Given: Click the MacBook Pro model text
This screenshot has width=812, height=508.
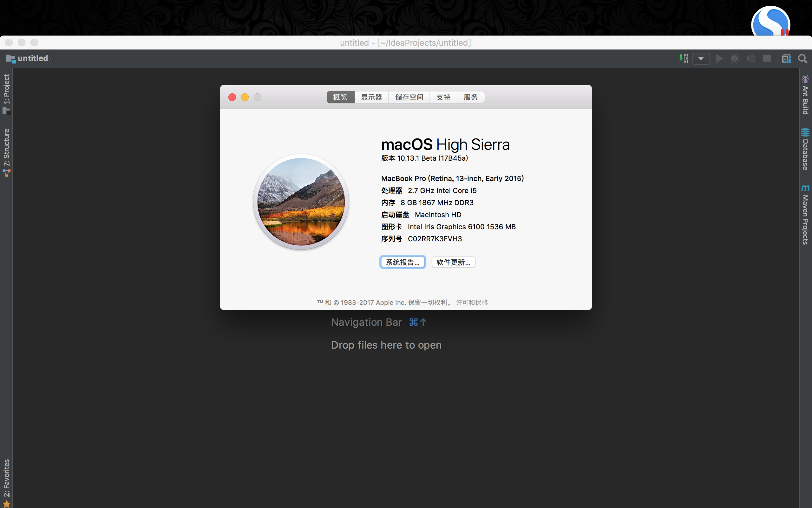Looking at the screenshot, I should coord(452,178).
